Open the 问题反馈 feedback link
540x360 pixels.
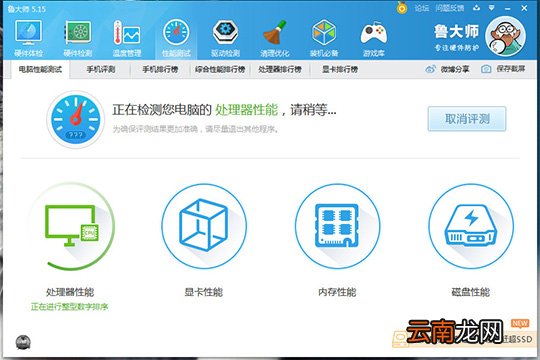449,8
